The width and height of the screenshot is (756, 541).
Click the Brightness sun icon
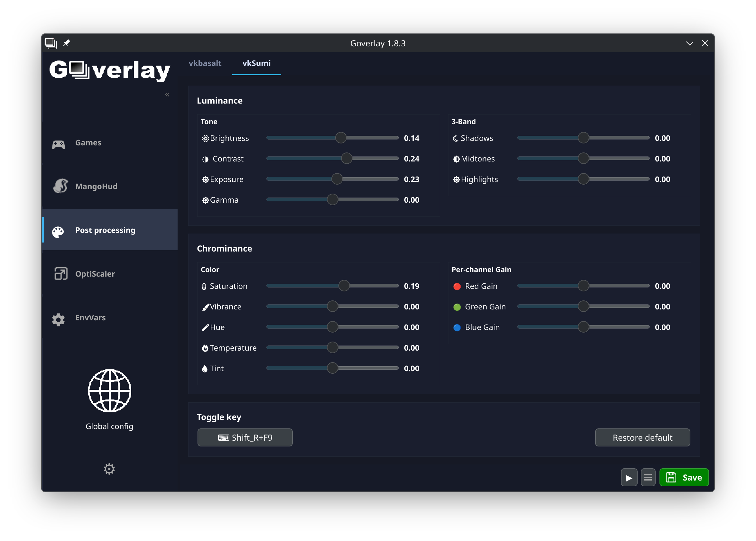(205, 138)
